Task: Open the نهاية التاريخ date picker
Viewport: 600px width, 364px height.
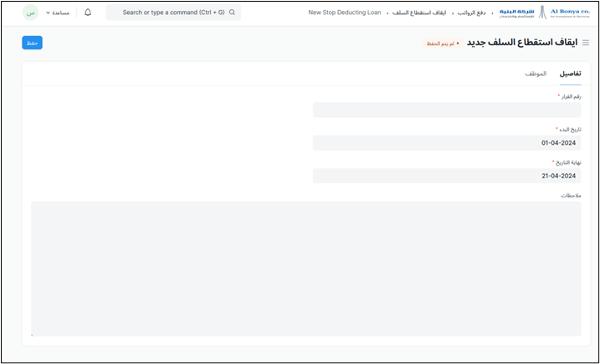Action: (x=447, y=176)
